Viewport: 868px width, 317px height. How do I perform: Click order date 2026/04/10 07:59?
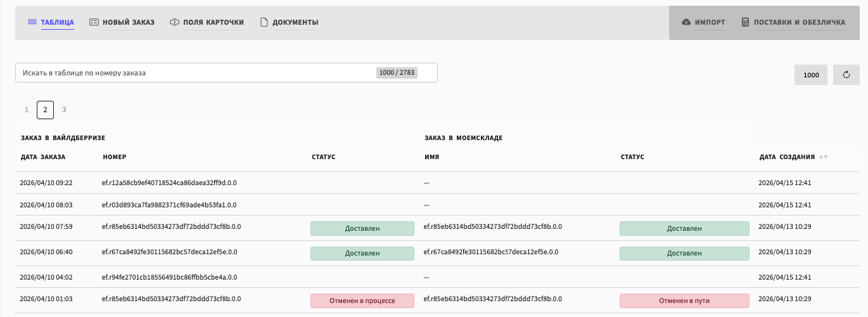46,226
